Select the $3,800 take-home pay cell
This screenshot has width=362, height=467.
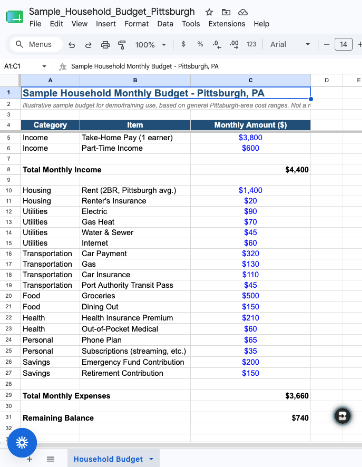(250, 138)
